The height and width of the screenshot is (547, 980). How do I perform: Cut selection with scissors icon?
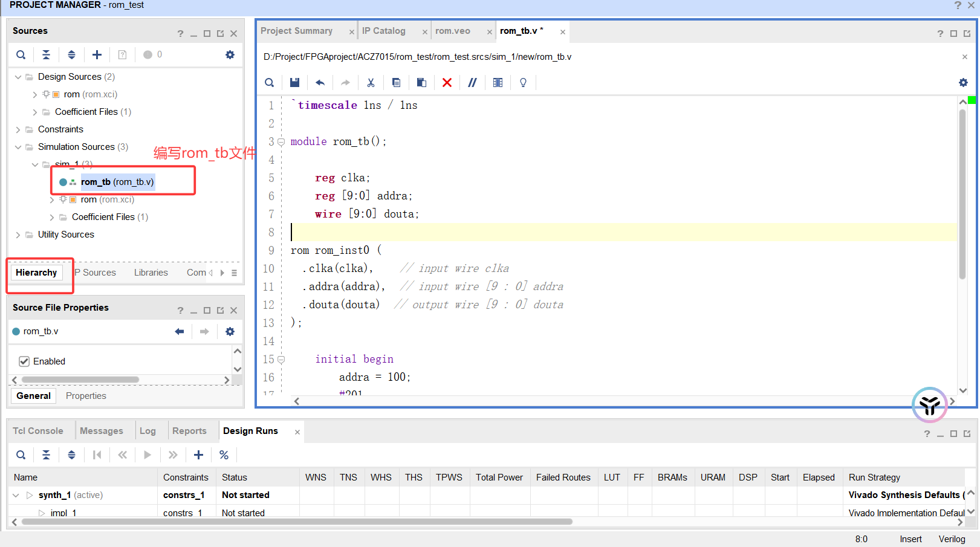tap(371, 83)
